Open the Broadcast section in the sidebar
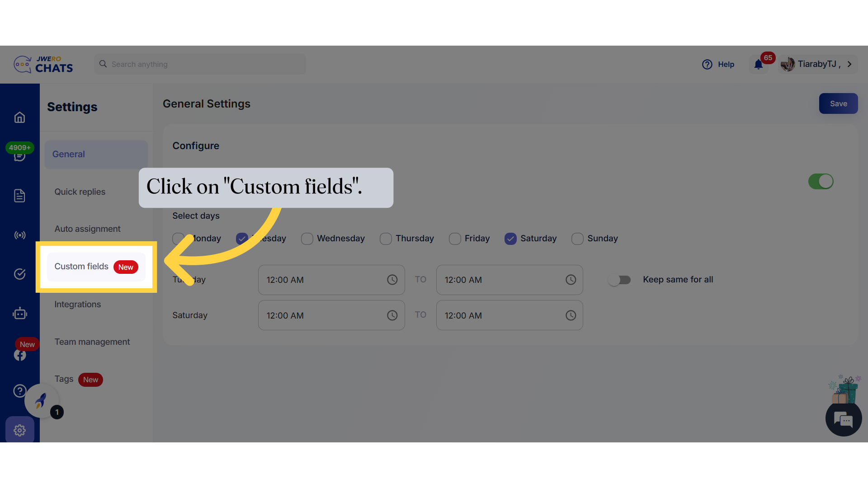The width and height of the screenshot is (868, 488). 19,235
